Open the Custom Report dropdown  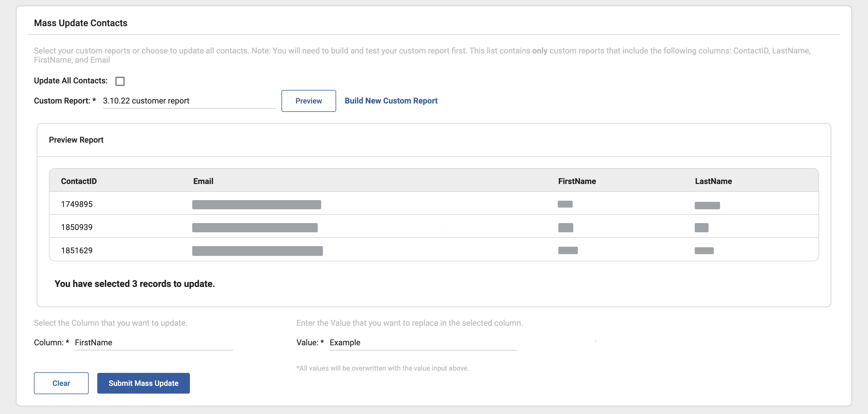(189, 101)
